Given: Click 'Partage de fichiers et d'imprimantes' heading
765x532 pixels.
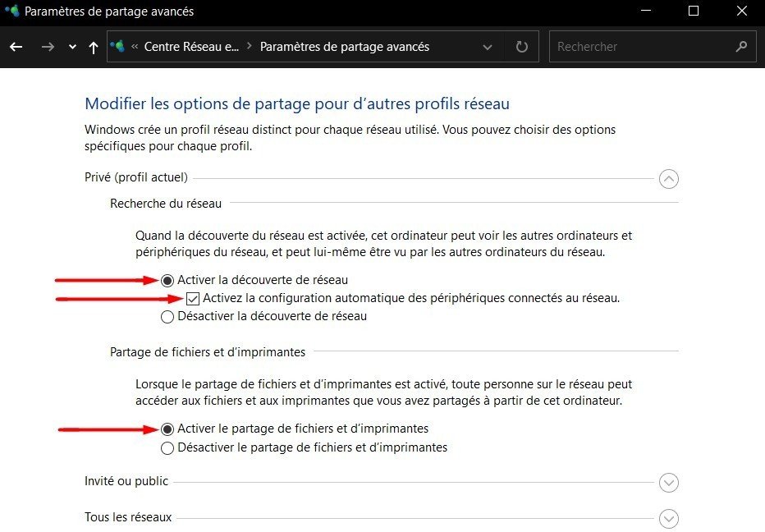Looking at the screenshot, I should [x=208, y=352].
